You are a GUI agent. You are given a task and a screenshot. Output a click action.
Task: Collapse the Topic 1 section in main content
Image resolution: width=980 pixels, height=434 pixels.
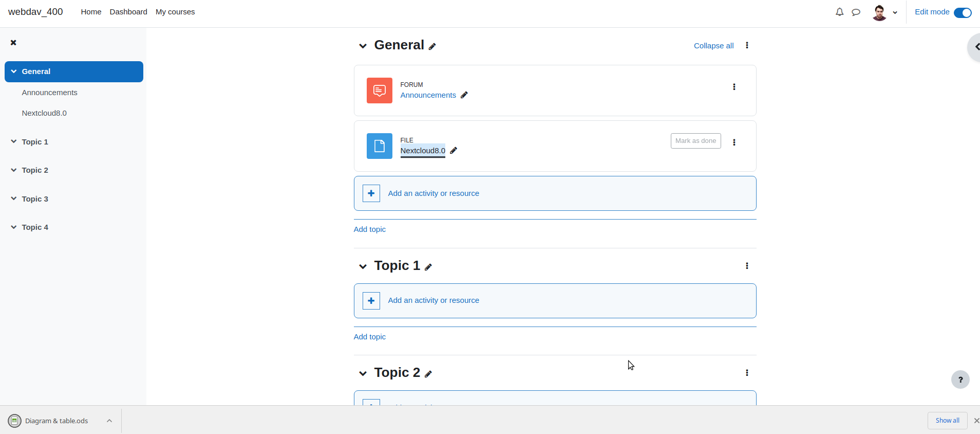[363, 266]
